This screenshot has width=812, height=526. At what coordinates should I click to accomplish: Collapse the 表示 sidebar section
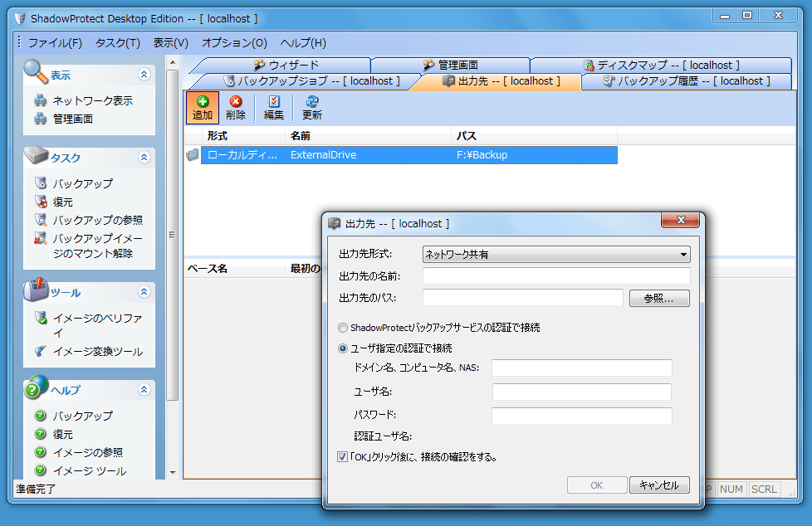[144, 74]
